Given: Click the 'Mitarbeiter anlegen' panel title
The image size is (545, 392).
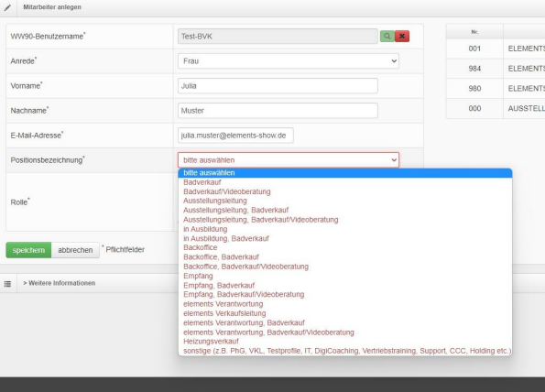Looking at the screenshot, I should click(x=52, y=7).
